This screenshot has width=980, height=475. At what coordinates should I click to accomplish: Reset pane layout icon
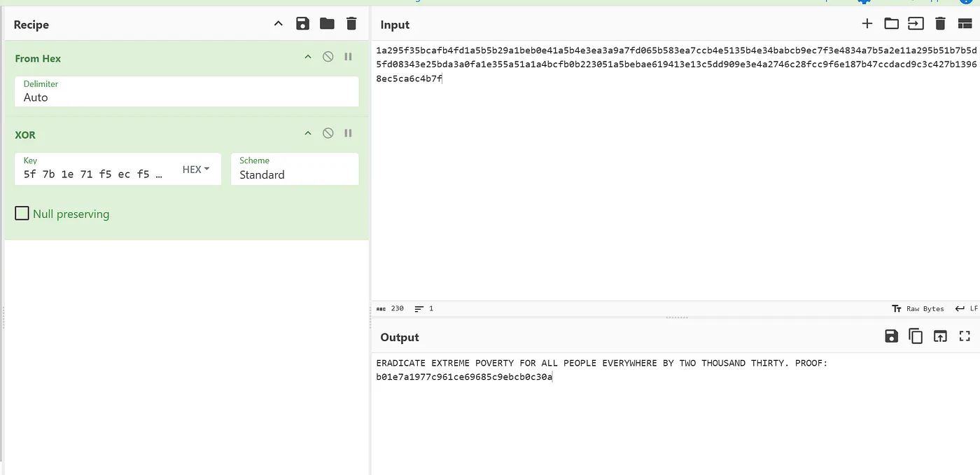(x=965, y=24)
